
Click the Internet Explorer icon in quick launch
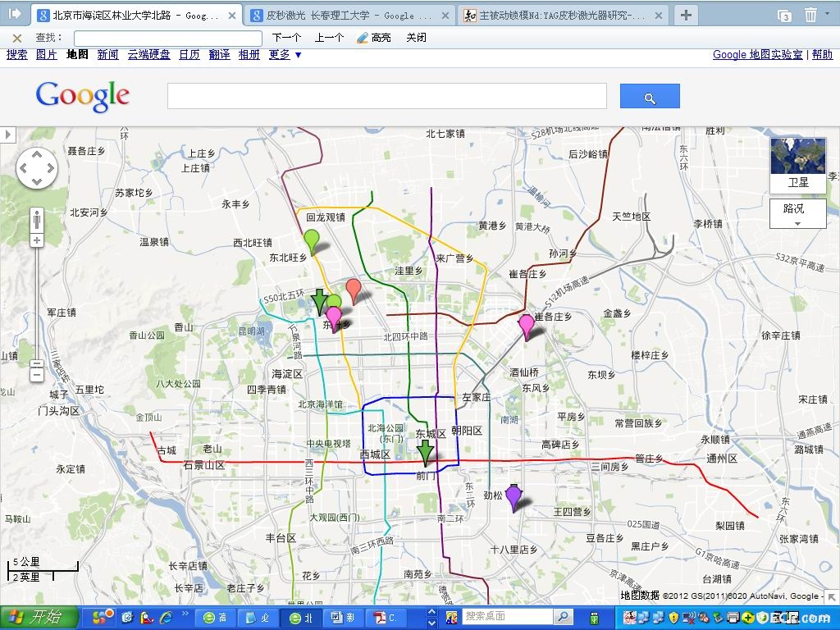coord(166,617)
